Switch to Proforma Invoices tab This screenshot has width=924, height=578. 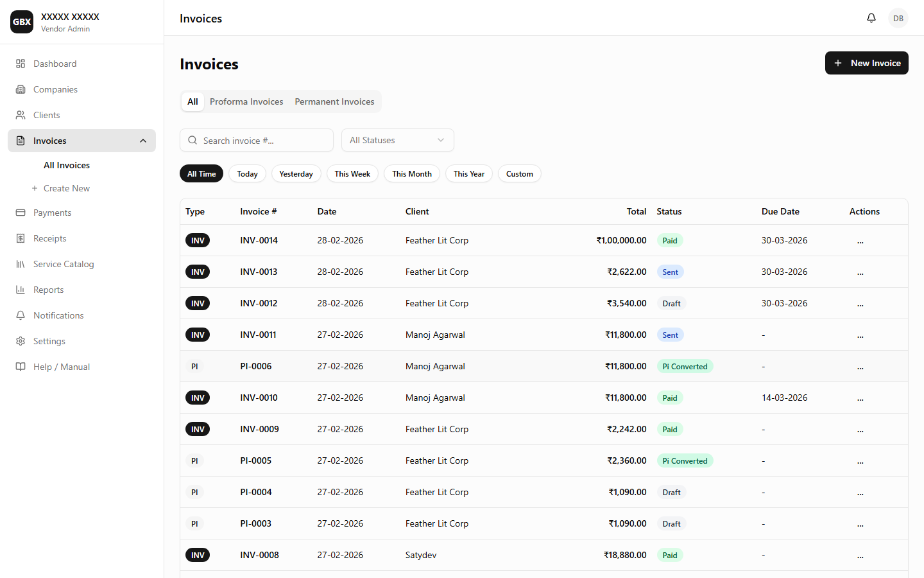coord(246,101)
